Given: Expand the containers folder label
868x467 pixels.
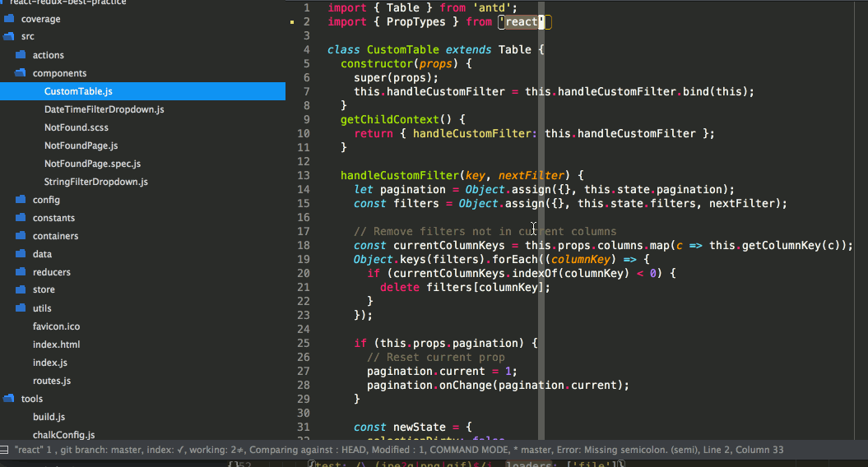Looking at the screenshot, I should pyautogui.click(x=55, y=236).
